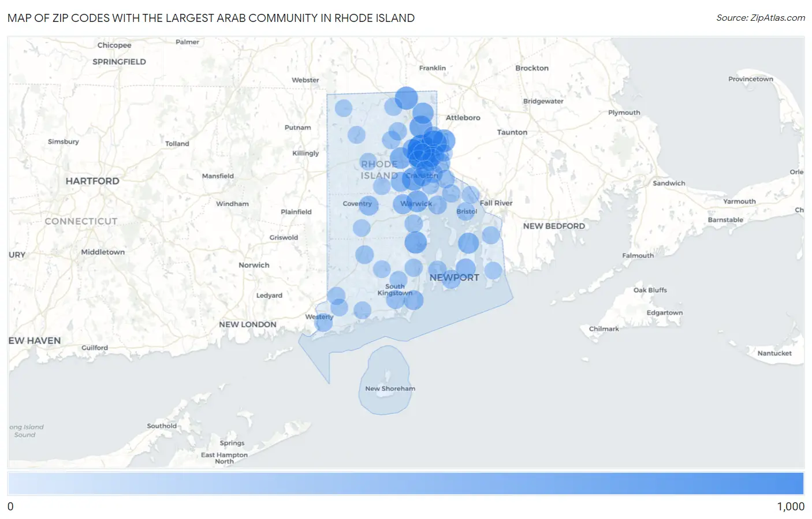Click the HARTFORD city label
This screenshot has height=519, width=812.
[x=92, y=181]
